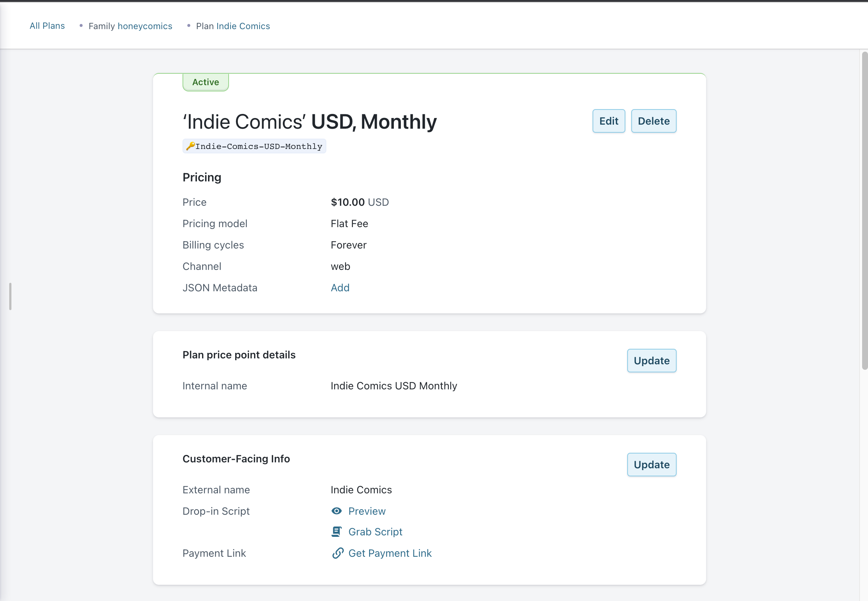
Task: Click the key icon next to Indie-Comics-USD-Monthly
Action: tap(191, 146)
